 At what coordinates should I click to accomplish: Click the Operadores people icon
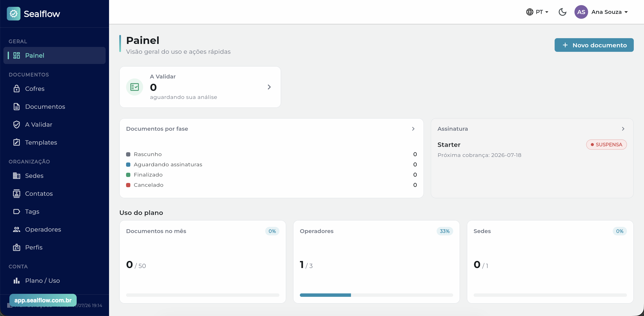point(16,229)
